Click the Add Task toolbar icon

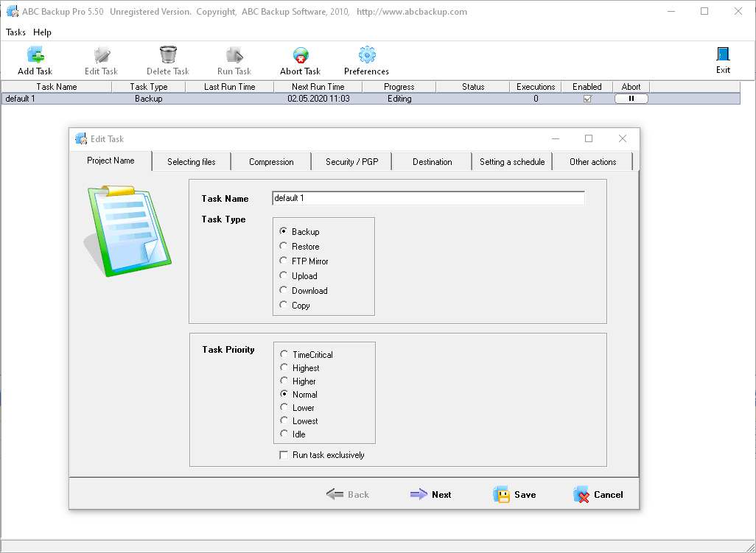click(35, 55)
